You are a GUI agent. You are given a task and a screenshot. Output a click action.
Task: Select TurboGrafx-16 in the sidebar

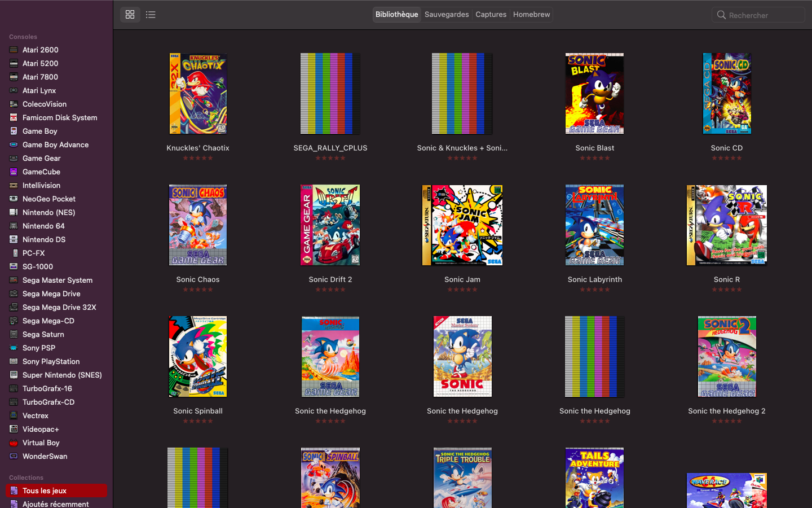(56, 388)
